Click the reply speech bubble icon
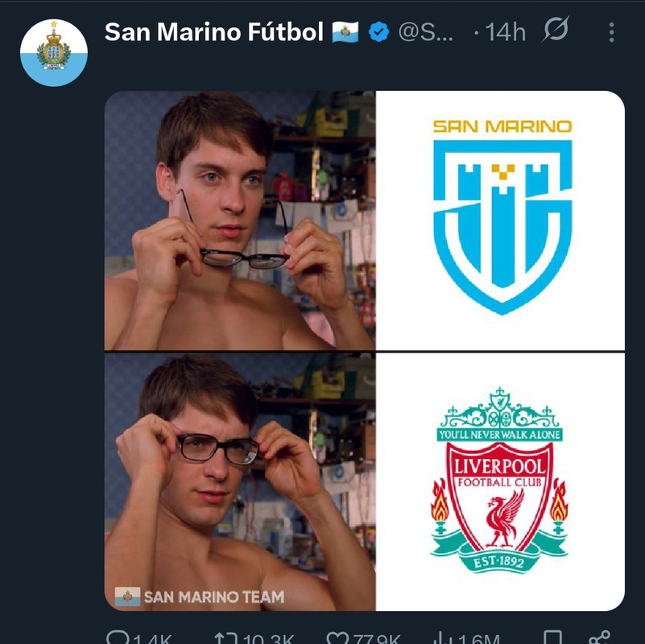 [118, 638]
